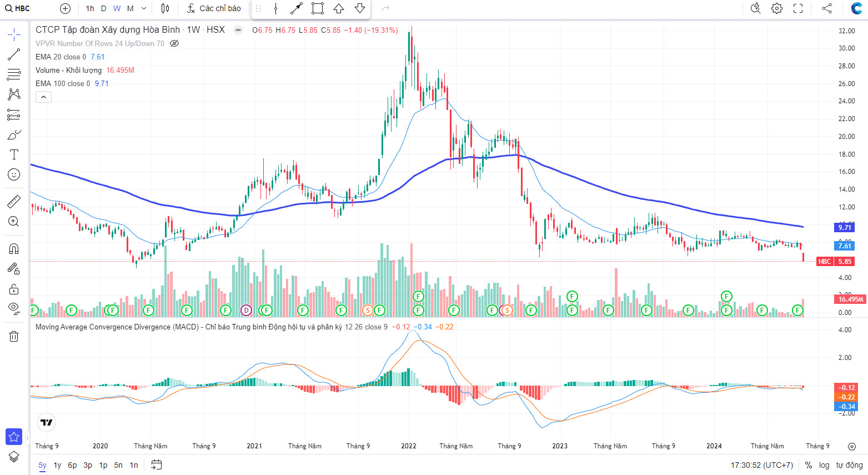The image size is (868, 475).
Task: Click the trash icon to remove drawings
Action: pos(14,336)
